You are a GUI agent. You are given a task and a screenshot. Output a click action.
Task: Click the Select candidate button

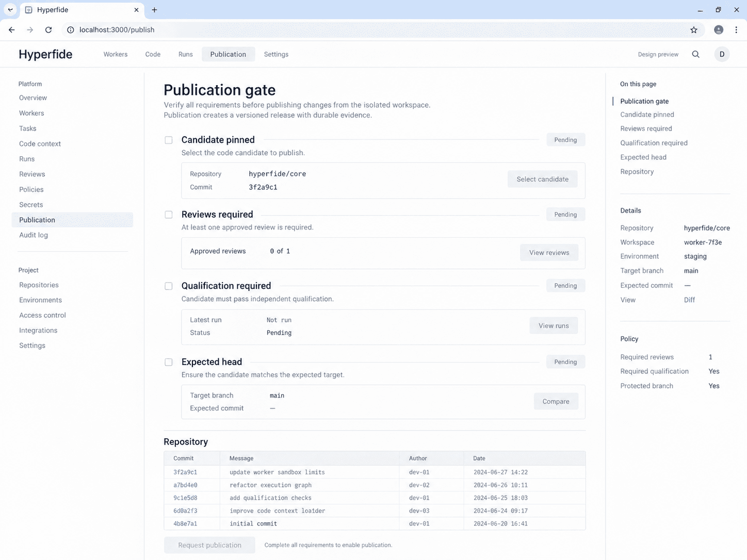543,179
